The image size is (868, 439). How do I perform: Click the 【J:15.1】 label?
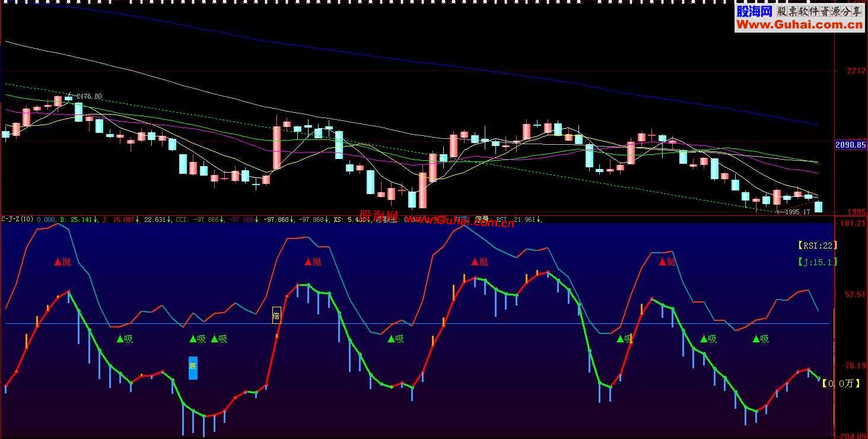pos(818,262)
